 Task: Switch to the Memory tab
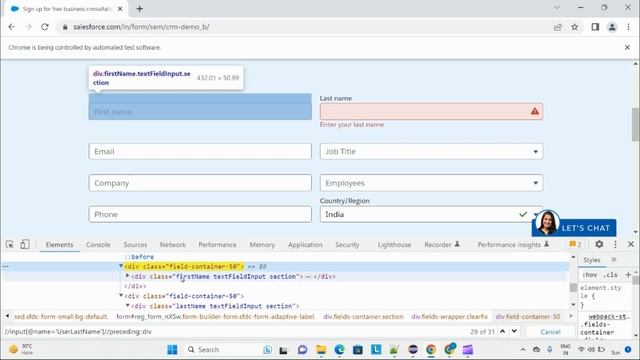[262, 244]
